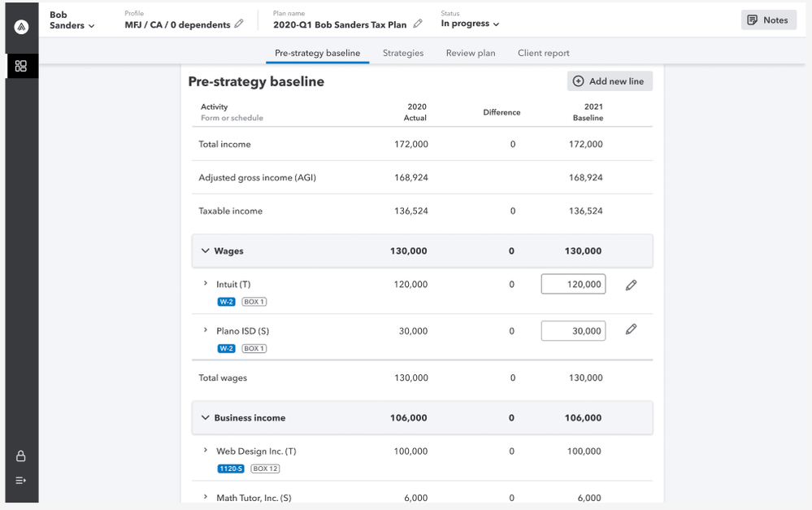The width and height of the screenshot is (812, 510).
Task: Collapse the Wages section
Action: tap(205, 251)
